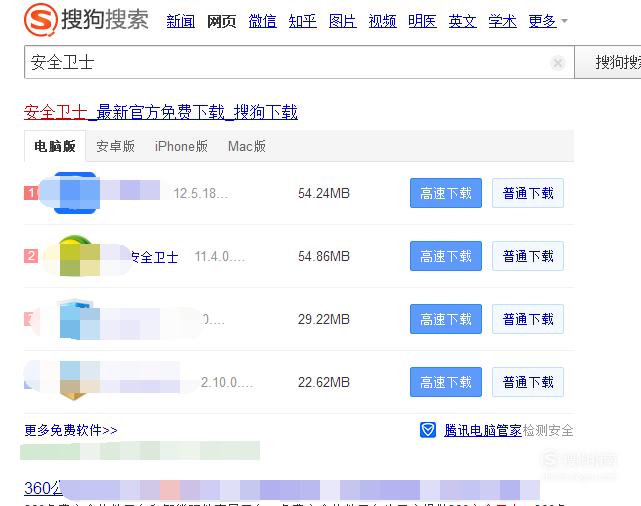641x506 pixels.
Task: Click 普通下载 for the 29.22MB item
Action: [x=528, y=319]
